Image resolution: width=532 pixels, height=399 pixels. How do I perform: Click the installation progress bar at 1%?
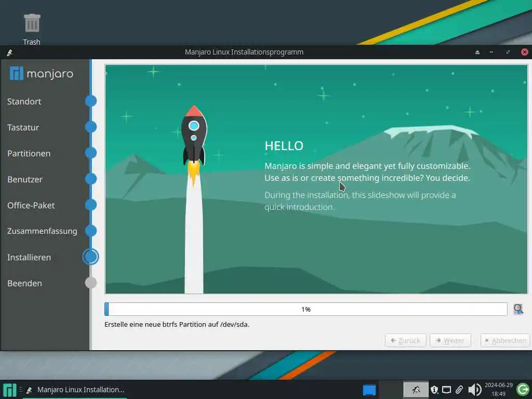[305, 309]
